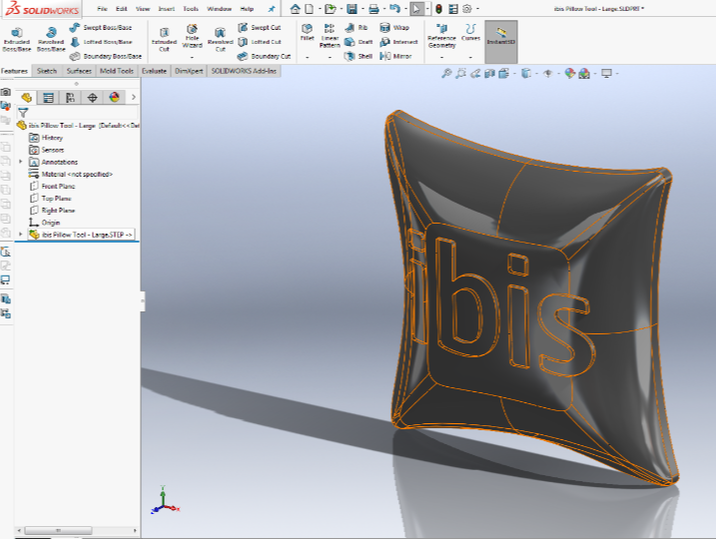Image resolution: width=716 pixels, height=539 pixels.
Task: Open the ConfigurationManager tab
Action: click(70, 97)
